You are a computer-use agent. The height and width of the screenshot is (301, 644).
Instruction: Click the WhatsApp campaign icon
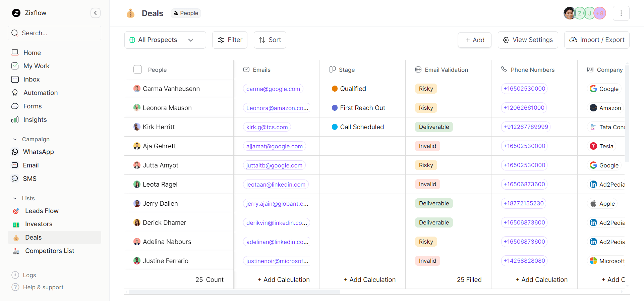click(x=15, y=152)
